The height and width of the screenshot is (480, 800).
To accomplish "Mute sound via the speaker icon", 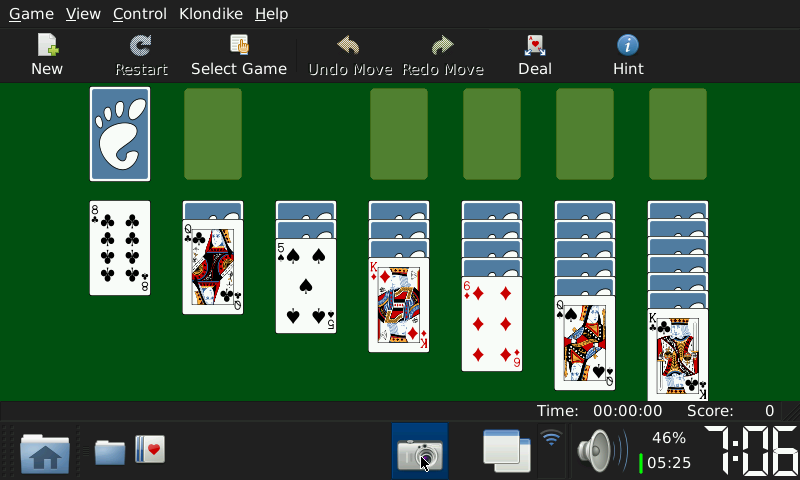I will (x=599, y=451).
